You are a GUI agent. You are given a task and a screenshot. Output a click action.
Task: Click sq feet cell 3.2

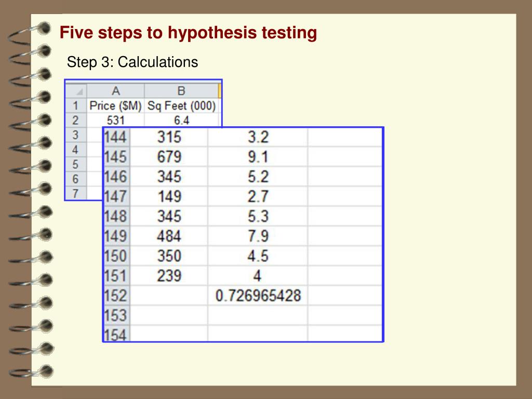258,137
